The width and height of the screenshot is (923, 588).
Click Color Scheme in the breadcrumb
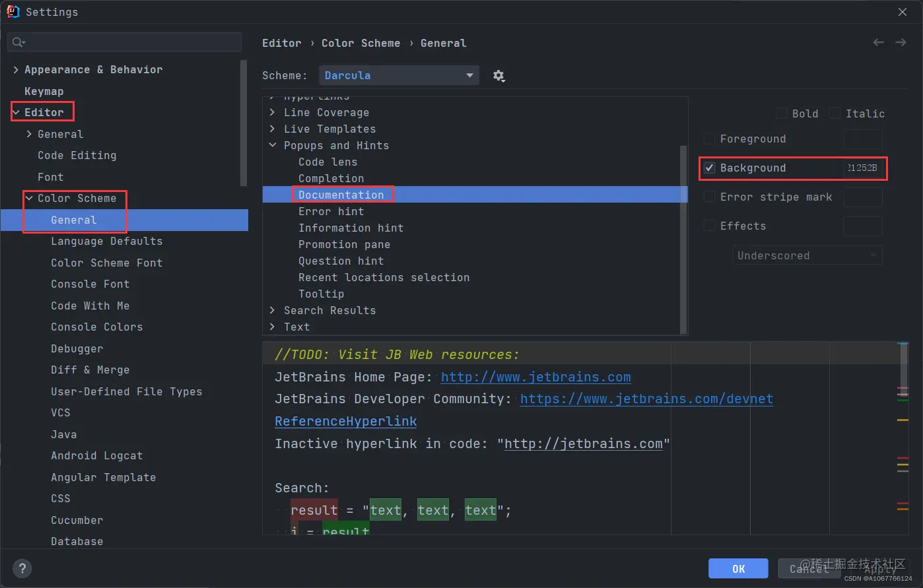click(x=361, y=43)
